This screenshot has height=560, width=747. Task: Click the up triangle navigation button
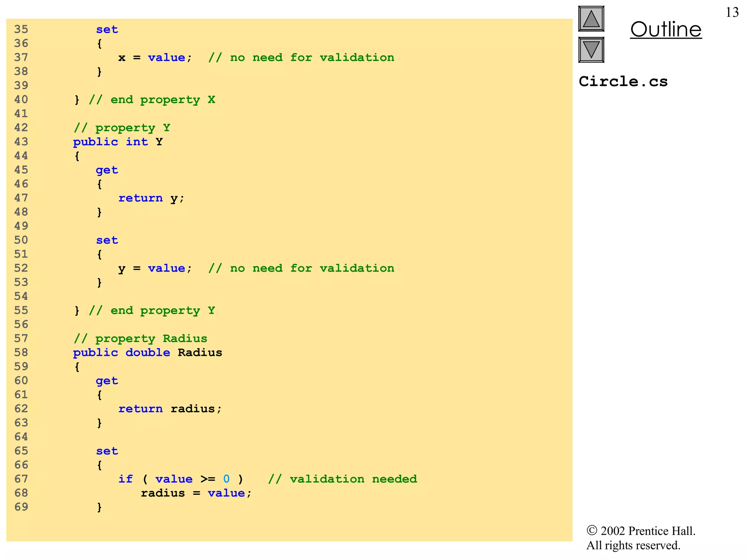coord(591,19)
